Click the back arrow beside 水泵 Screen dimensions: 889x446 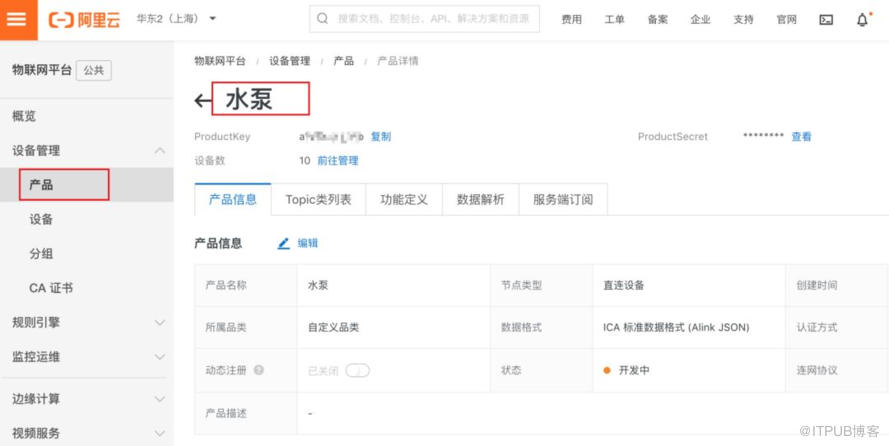point(203,100)
